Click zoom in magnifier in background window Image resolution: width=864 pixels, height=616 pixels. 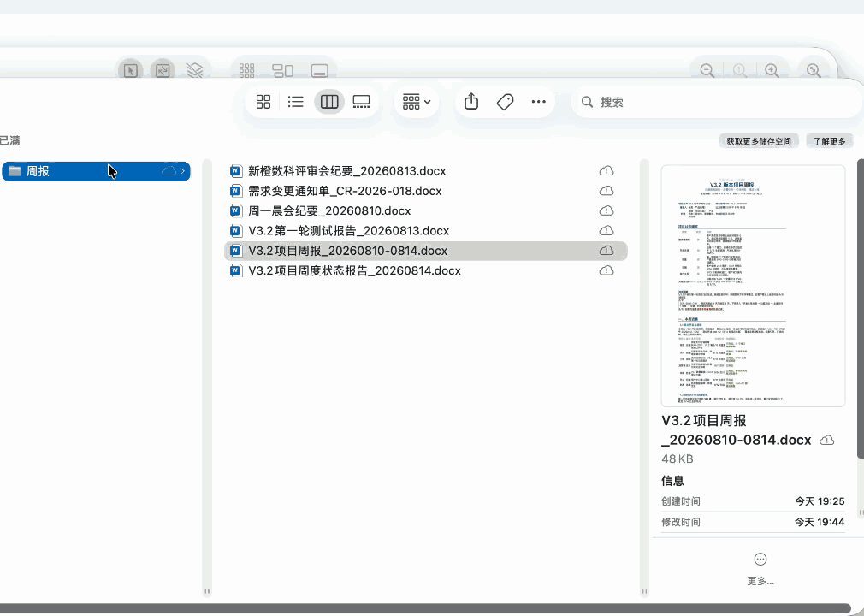772,70
